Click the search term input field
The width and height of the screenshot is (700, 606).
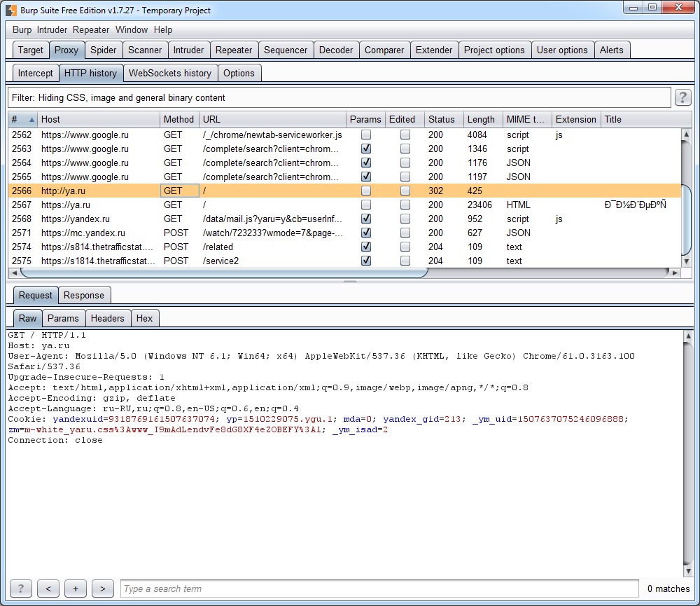click(x=379, y=588)
